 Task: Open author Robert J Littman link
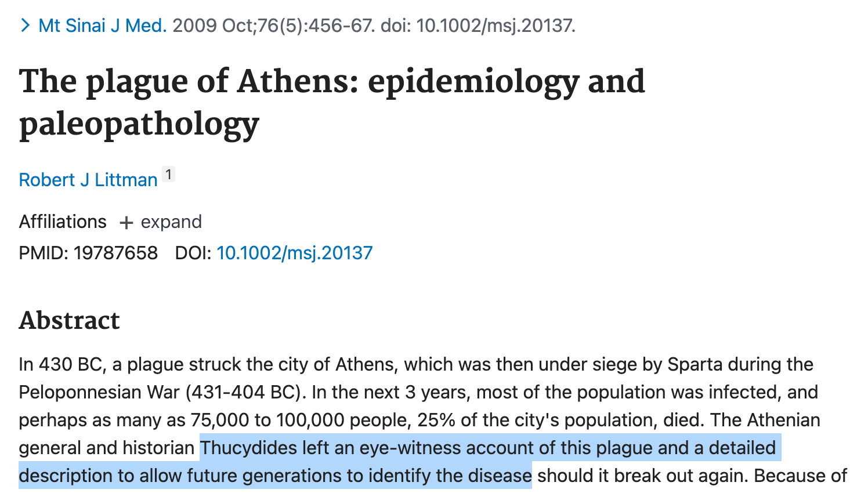coord(88,180)
